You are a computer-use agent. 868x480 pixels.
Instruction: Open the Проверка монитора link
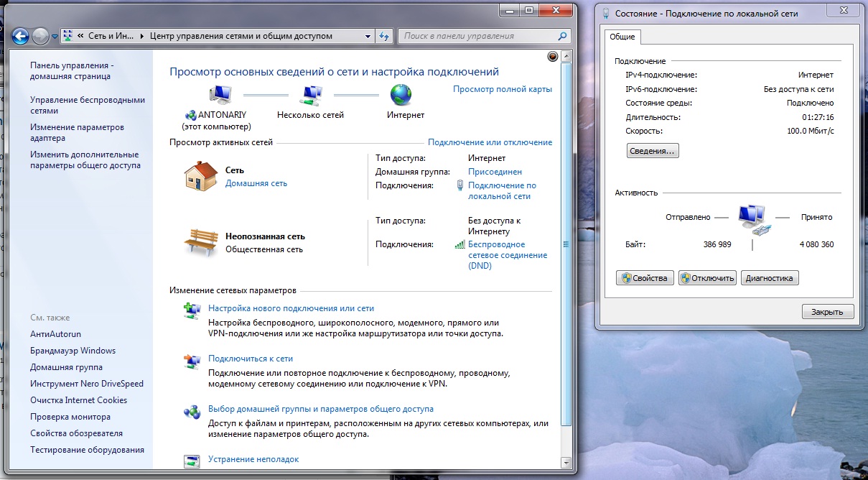(70, 417)
